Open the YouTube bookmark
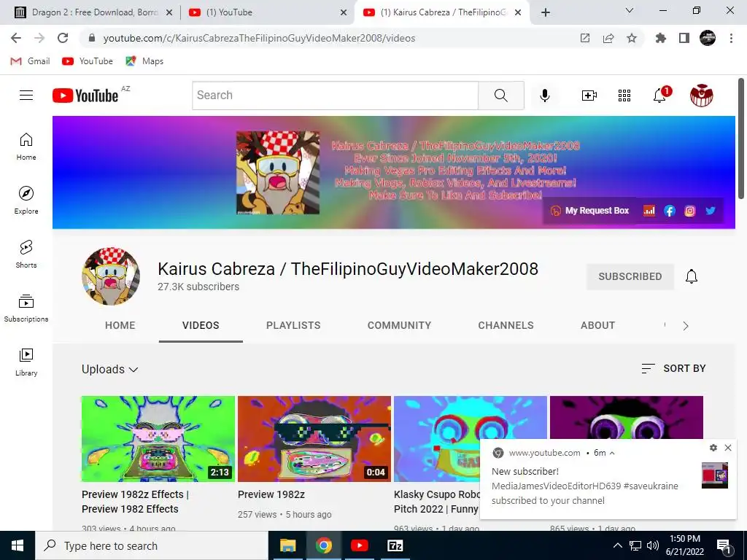 (x=88, y=61)
